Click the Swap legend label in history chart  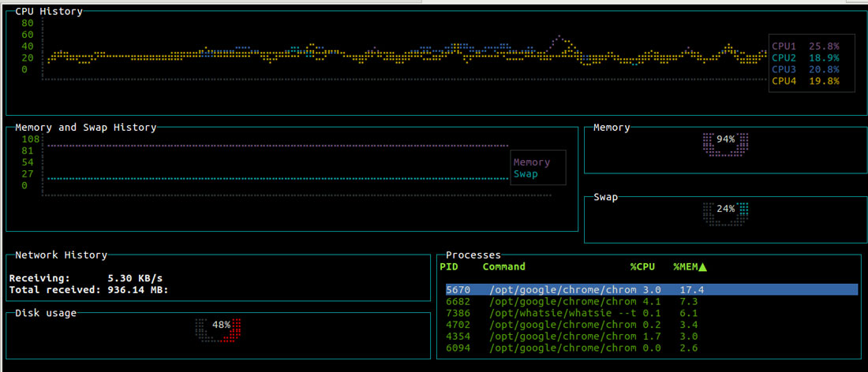click(526, 174)
